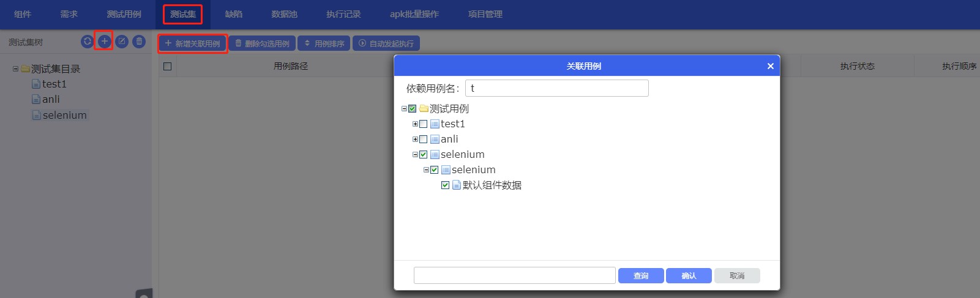Select selenium in the left test set tree
This screenshot has height=298, width=980.
(x=64, y=115)
